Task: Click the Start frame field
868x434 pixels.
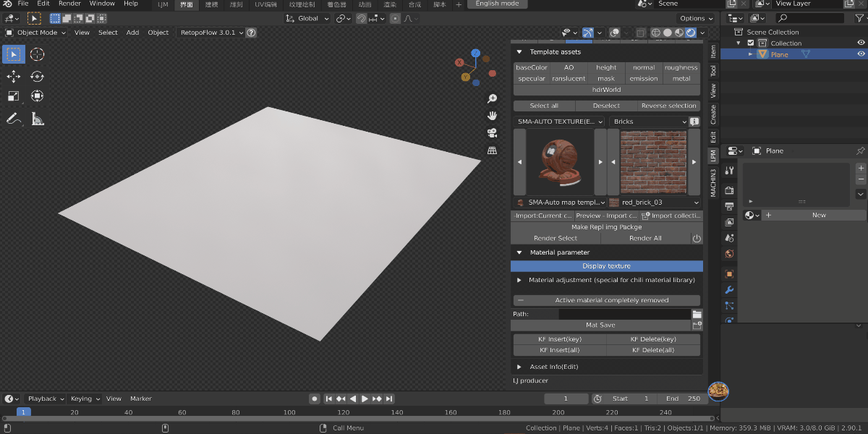Action: point(631,399)
